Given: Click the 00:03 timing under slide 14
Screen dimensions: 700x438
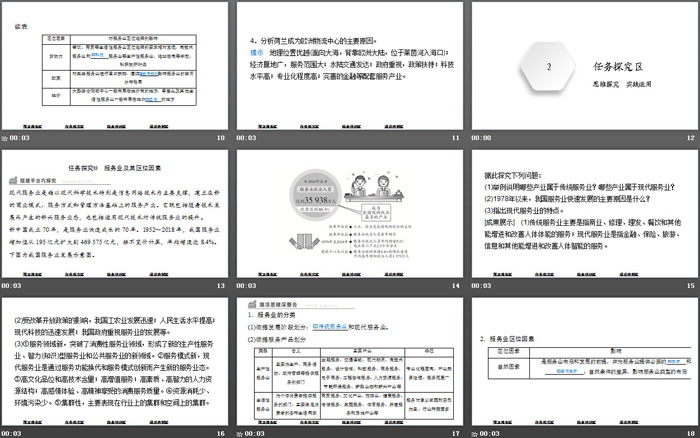Looking at the screenshot, I should (x=246, y=286).
